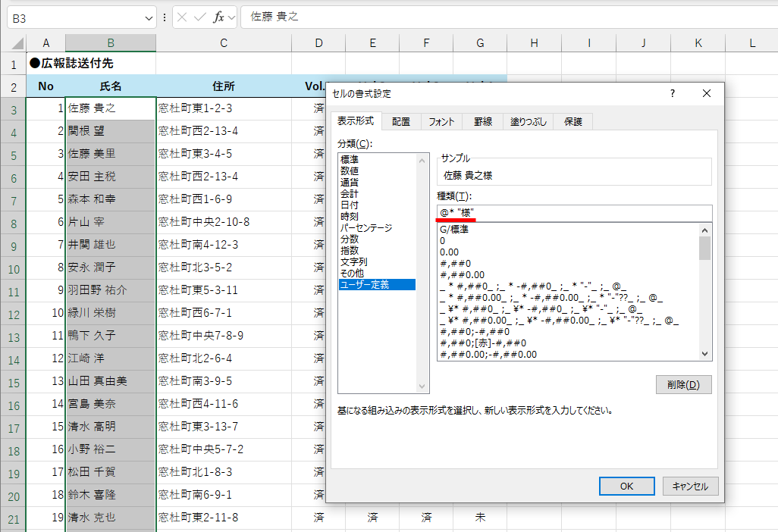Open the 罫線 tab
This screenshot has height=532, width=778.
483,120
